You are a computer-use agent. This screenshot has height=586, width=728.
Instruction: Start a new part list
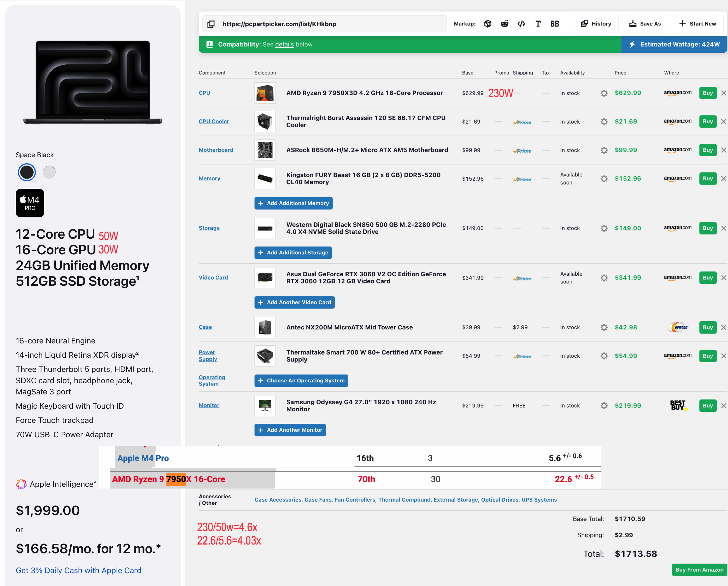(x=697, y=24)
